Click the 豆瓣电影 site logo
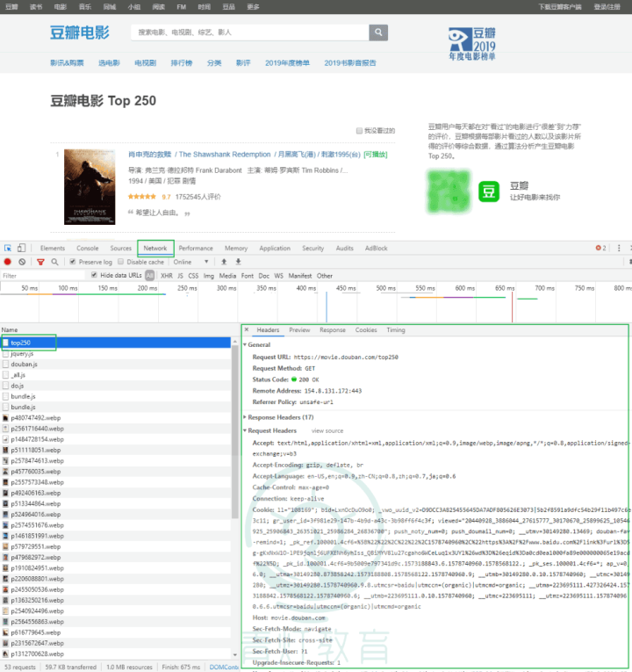The height and width of the screenshot is (672, 632). coord(80,33)
